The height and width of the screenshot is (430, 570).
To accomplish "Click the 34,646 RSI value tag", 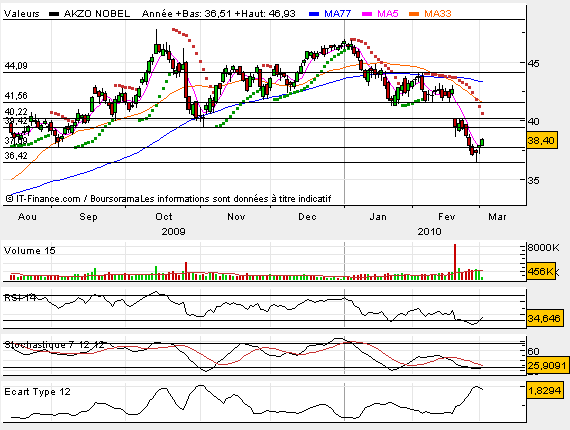I will (x=544, y=318).
